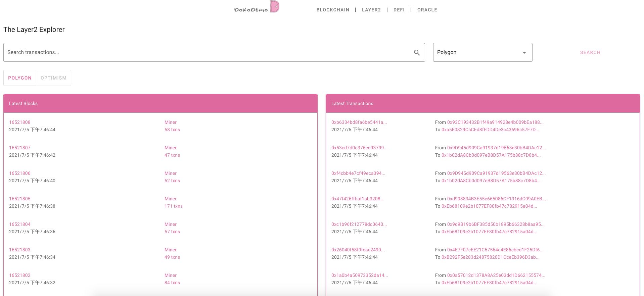This screenshot has height=296, width=644.
Task: Open From address 0x93C193432B1f49a914928e4b009bEa188...
Action: (x=495, y=122)
